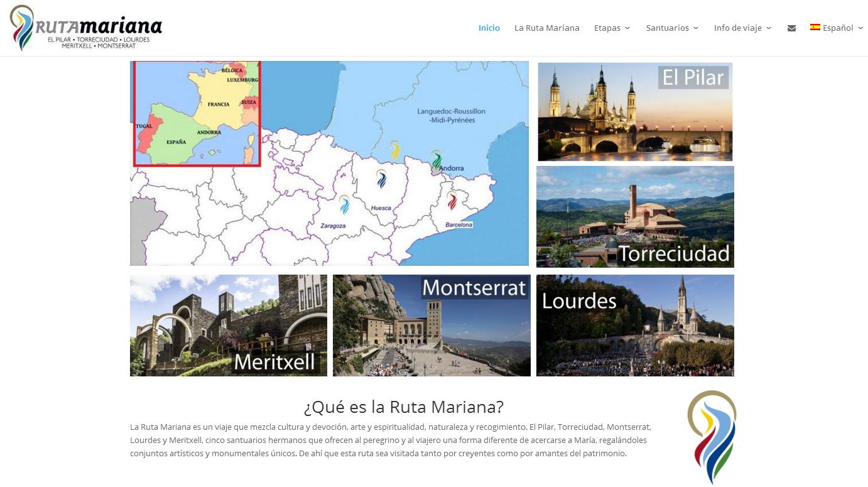Click the Meritxell sanctuary image
The height and width of the screenshot is (487, 868).
click(x=228, y=326)
